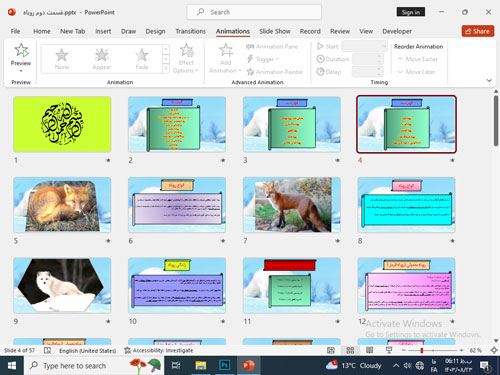500x375 pixels.
Task: Open File Explorer from the taskbar
Action: tap(201, 366)
